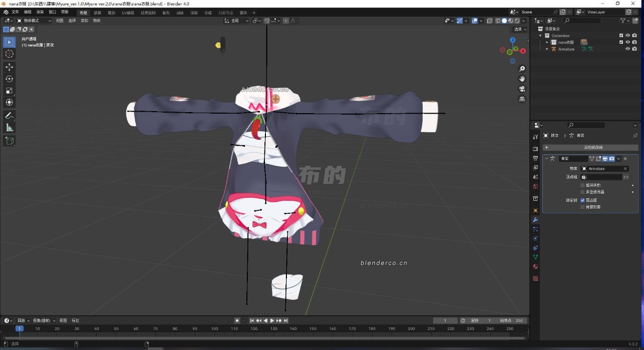Switch to the 雕刻 workspace tab
Image resolution: width=644 pixels, height=350 pixels.
coord(112,13)
